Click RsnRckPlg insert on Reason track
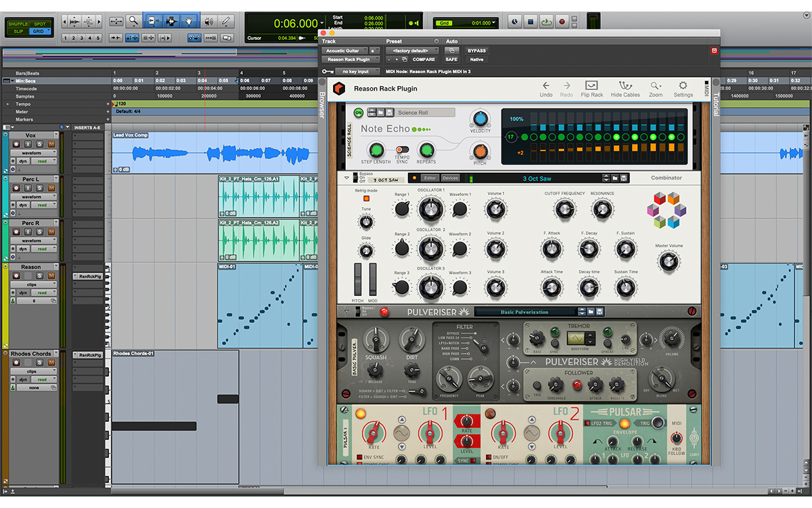Screen dimensions: 812x508 pos(89,276)
